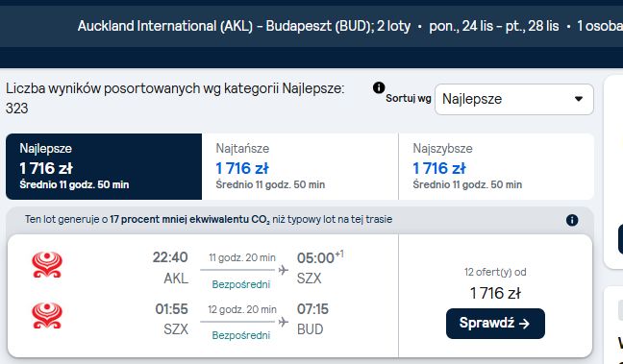Click the results count text showing 323
Image resolution: width=623 pixels, height=364 pixels.
tap(175, 98)
